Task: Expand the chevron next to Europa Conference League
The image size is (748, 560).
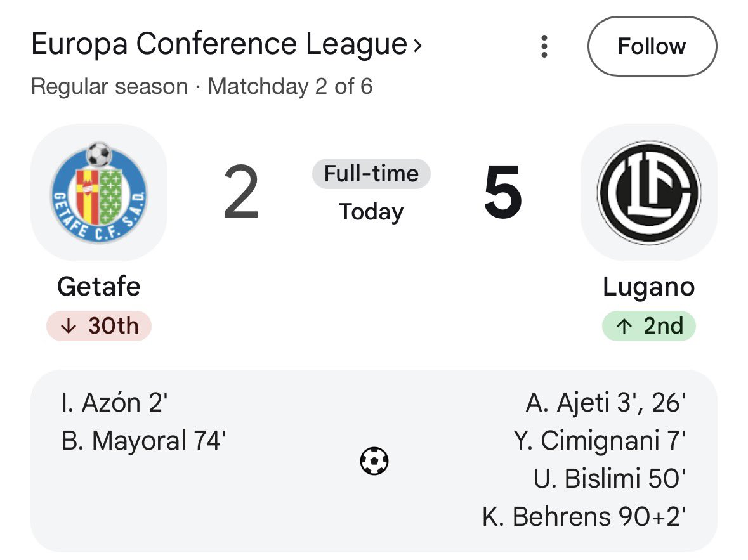Action: click(417, 45)
